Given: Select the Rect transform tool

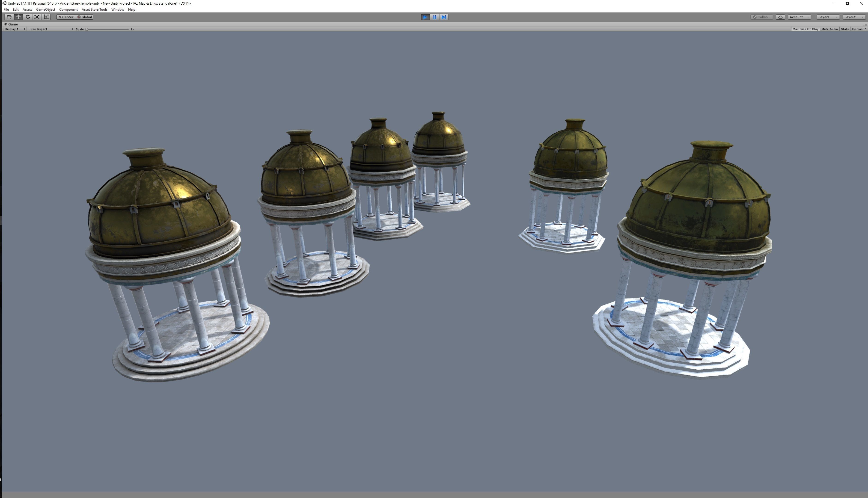Looking at the screenshot, I should (x=46, y=17).
